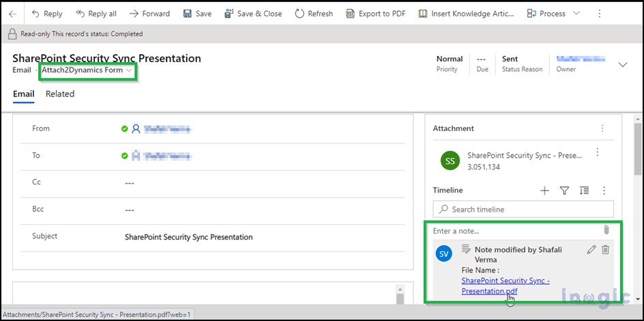Select the Email tab
This screenshot has width=644, height=321.
[23, 94]
